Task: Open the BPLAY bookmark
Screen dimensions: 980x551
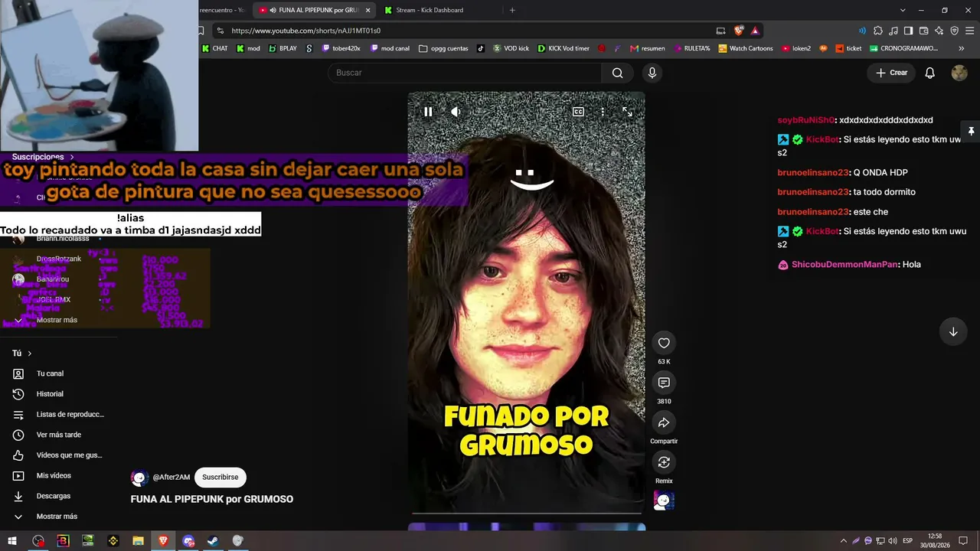Action: point(283,48)
